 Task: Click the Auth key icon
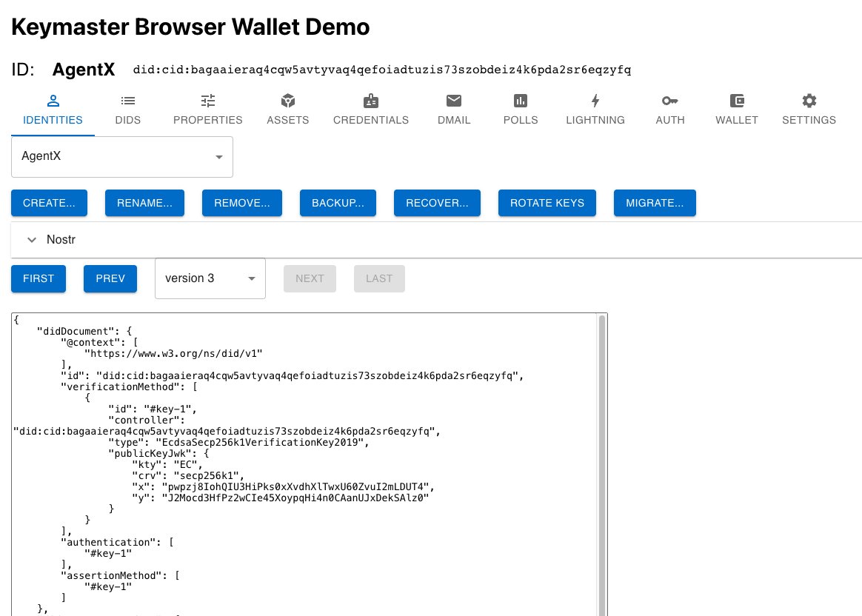(x=670, y=101)
